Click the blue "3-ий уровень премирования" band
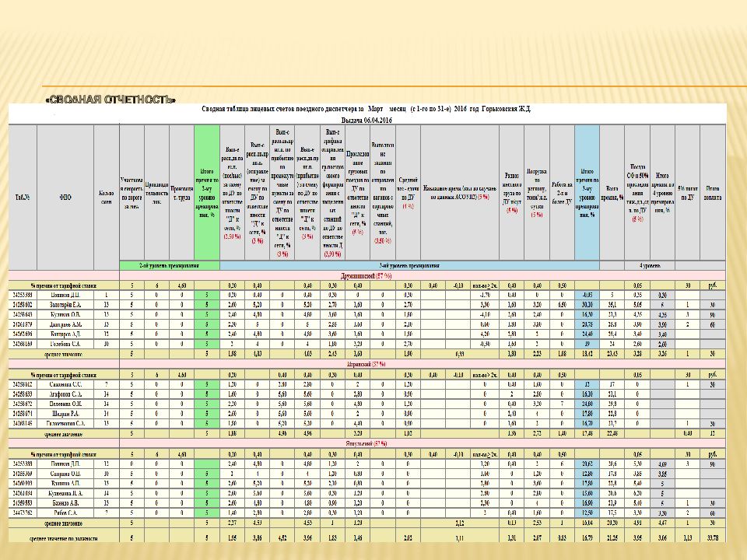Screen dimensions: 747x560 click(x=409, y=265)
